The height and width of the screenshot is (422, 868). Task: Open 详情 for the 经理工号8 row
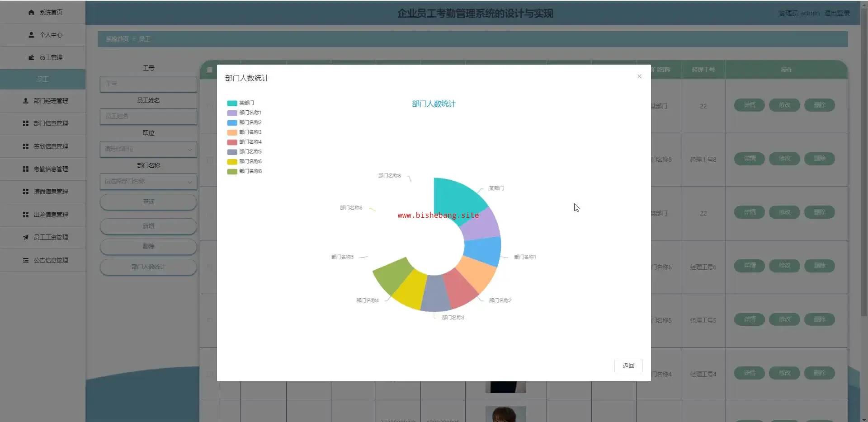pyautogui.click(x=750, y=159)
